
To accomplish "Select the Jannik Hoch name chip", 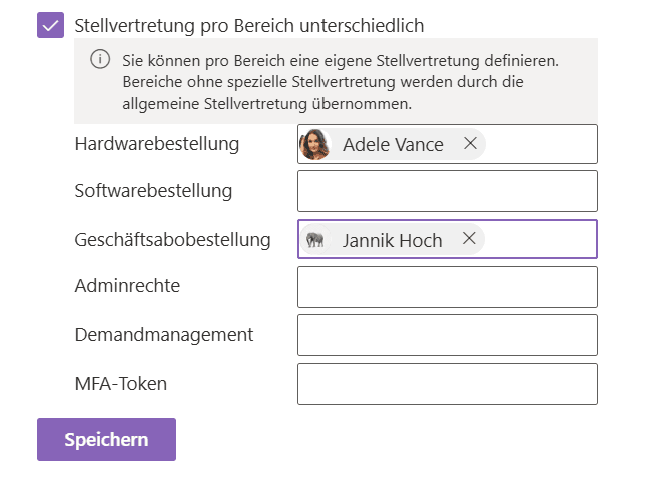I will point(392,240).
